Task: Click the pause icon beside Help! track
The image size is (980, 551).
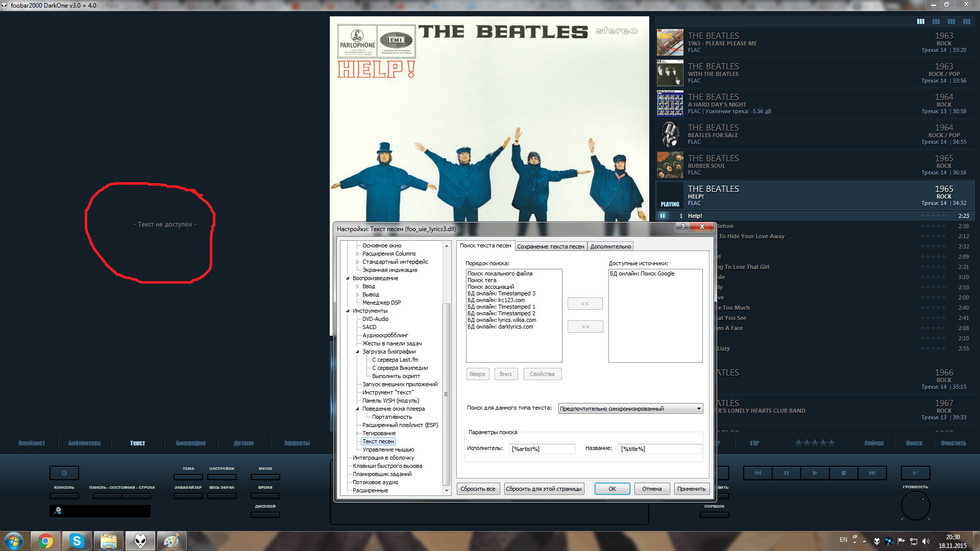Action: pyautogui.click(x=663, y=216)
